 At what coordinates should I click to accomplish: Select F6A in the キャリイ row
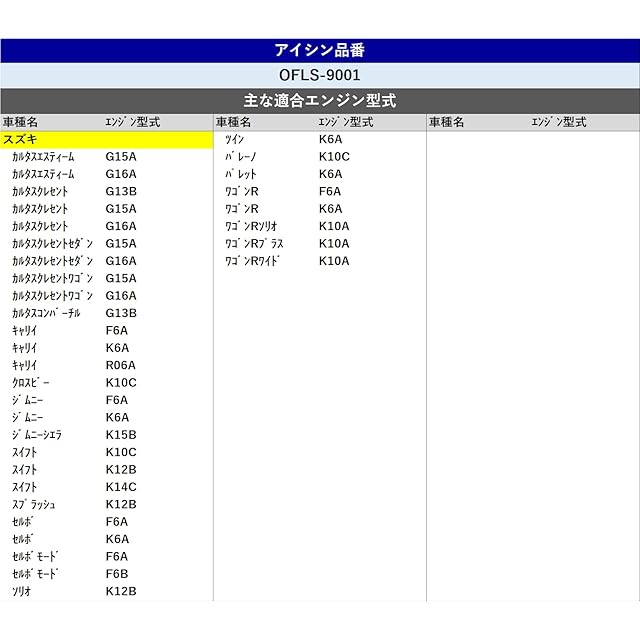click(117, 331)
